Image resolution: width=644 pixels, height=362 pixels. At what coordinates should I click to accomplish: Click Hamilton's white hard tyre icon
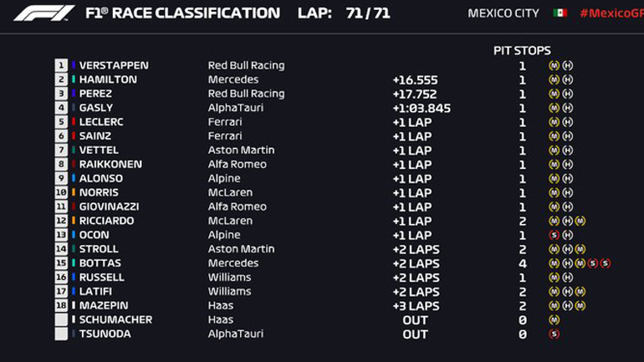(x=568, y=79)
